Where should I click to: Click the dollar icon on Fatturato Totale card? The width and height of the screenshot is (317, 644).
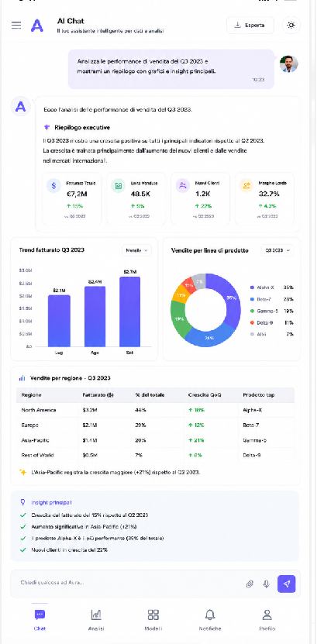pos(53,186)
